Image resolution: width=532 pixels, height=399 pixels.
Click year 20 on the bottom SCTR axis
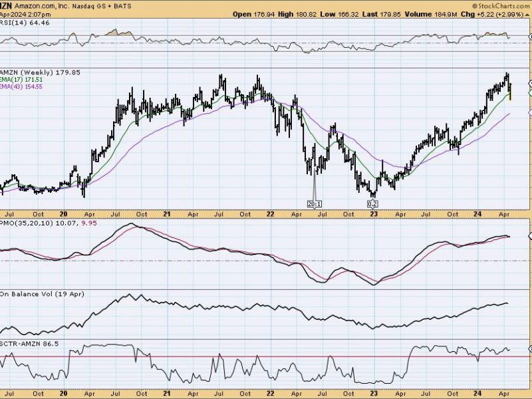tap(63, 394)
